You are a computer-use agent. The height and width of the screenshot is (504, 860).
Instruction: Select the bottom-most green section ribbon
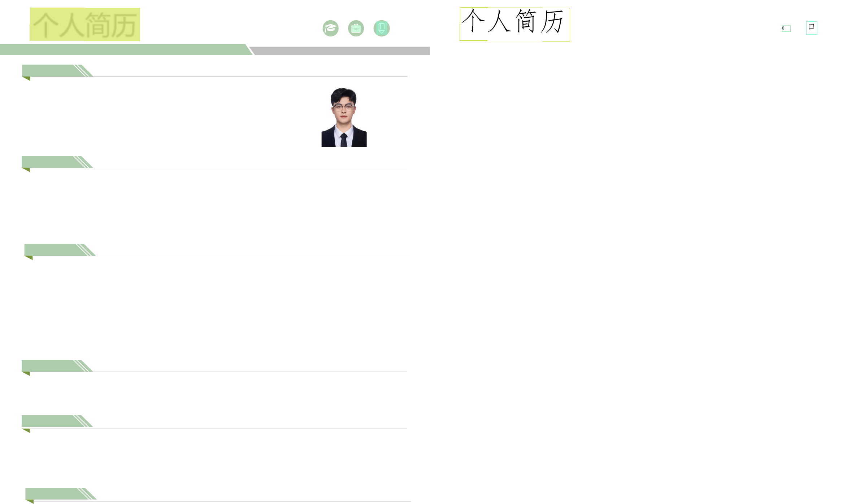pyautogui.click(x=54, y=494)
